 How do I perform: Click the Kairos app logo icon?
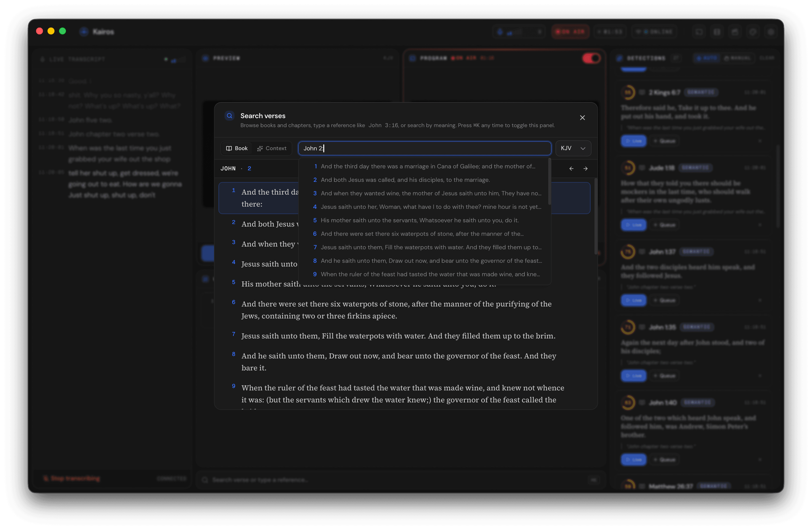[x=83, y=32]
